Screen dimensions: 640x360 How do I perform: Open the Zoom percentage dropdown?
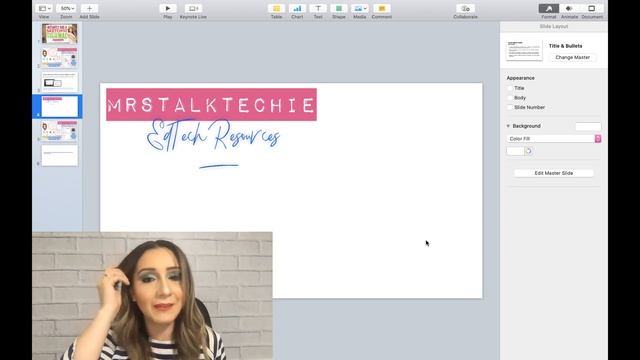(66, 9)
